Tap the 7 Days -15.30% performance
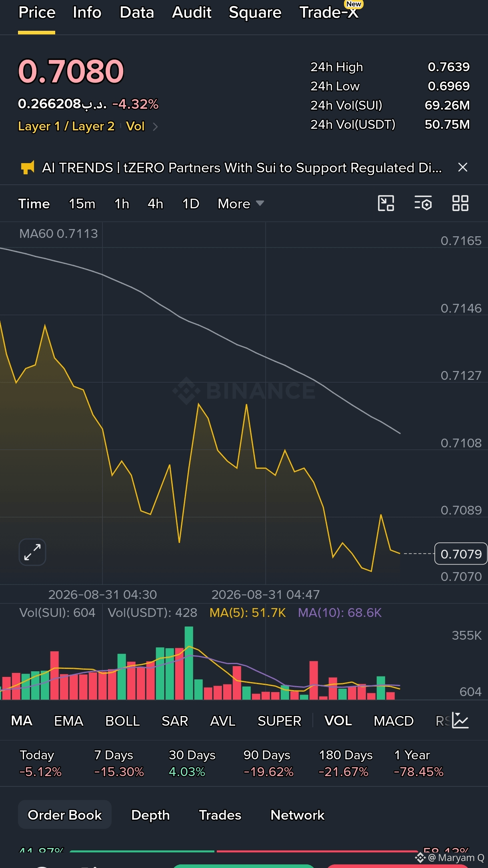 click(x=119, y=763)
